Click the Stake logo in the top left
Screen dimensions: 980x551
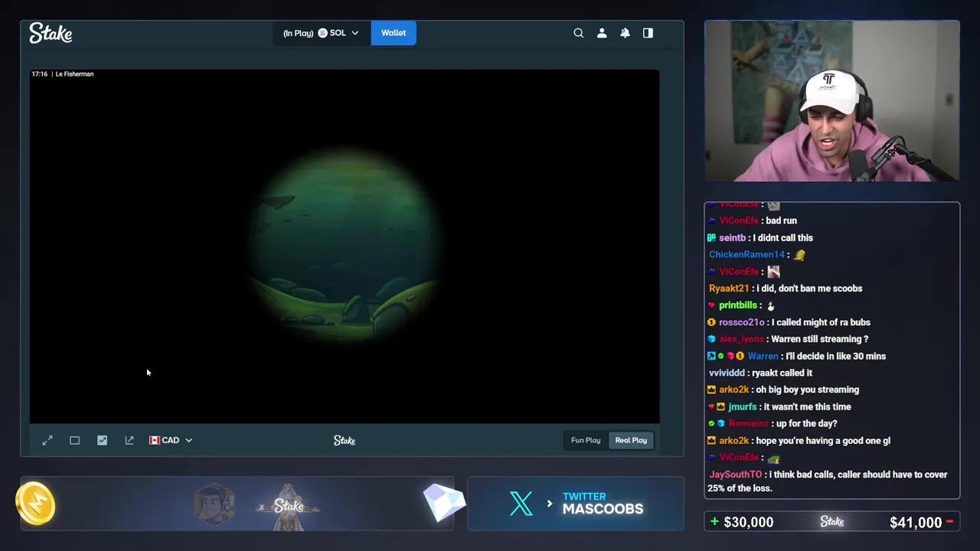tap(51, 33)
